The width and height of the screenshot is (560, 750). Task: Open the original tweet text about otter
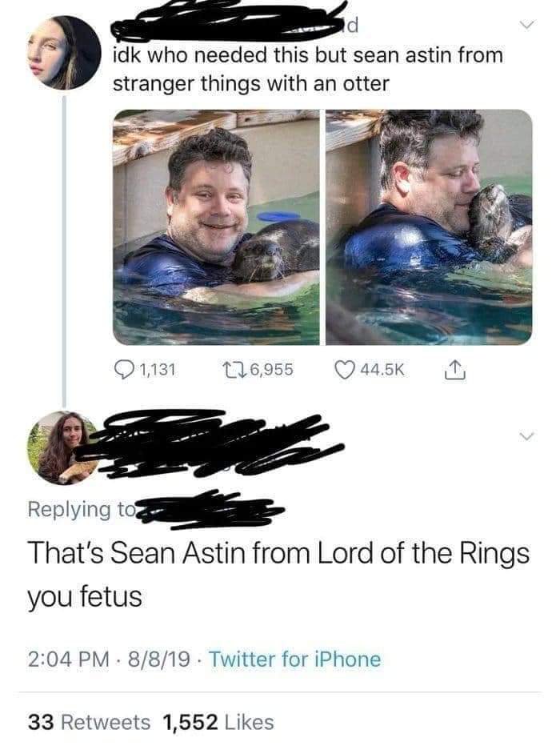click(308, 70)
